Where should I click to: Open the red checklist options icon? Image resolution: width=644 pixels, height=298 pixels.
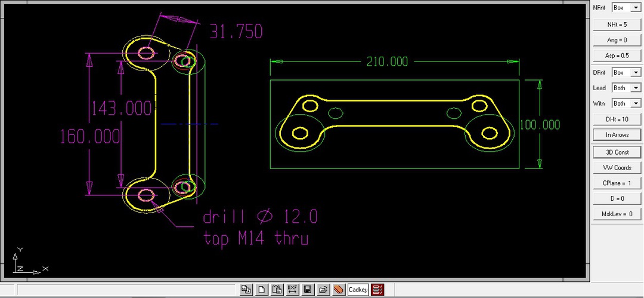click(x=378, y=290)
